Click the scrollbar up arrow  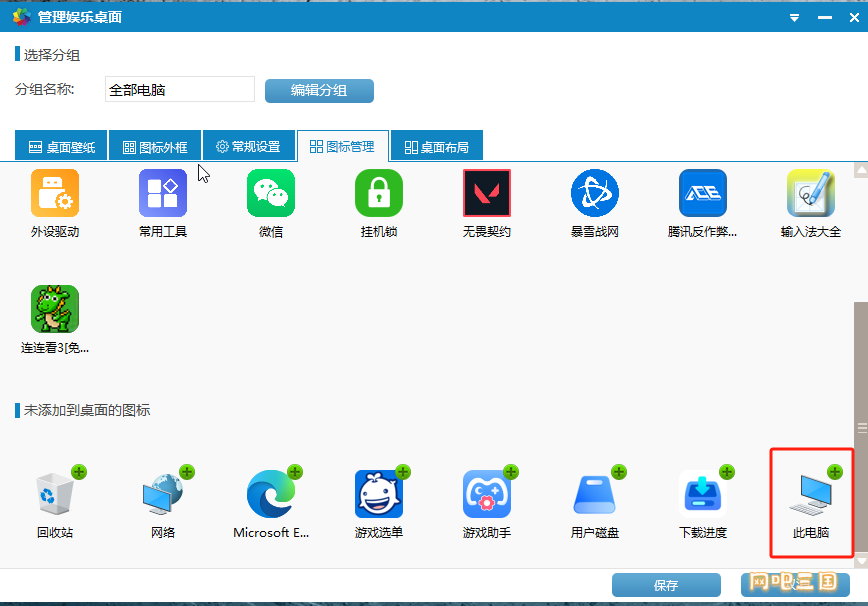(x=861, y=171)
